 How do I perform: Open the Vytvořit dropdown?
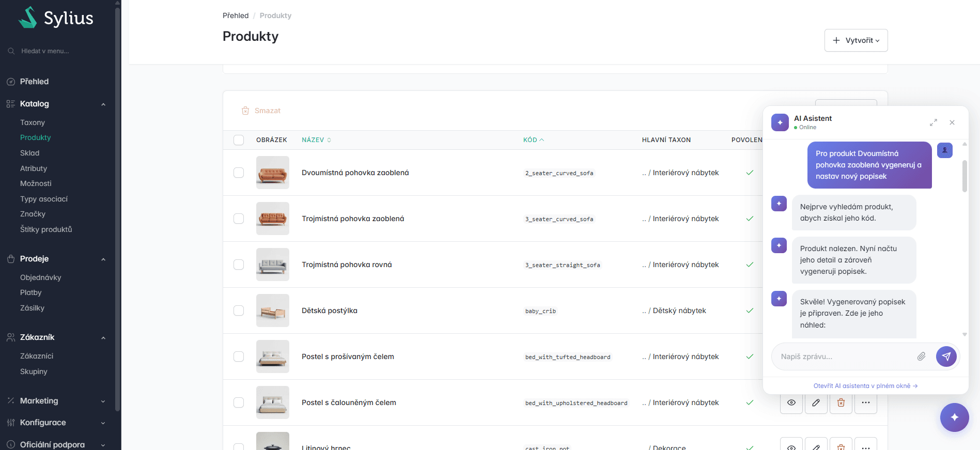pos(855,40)
